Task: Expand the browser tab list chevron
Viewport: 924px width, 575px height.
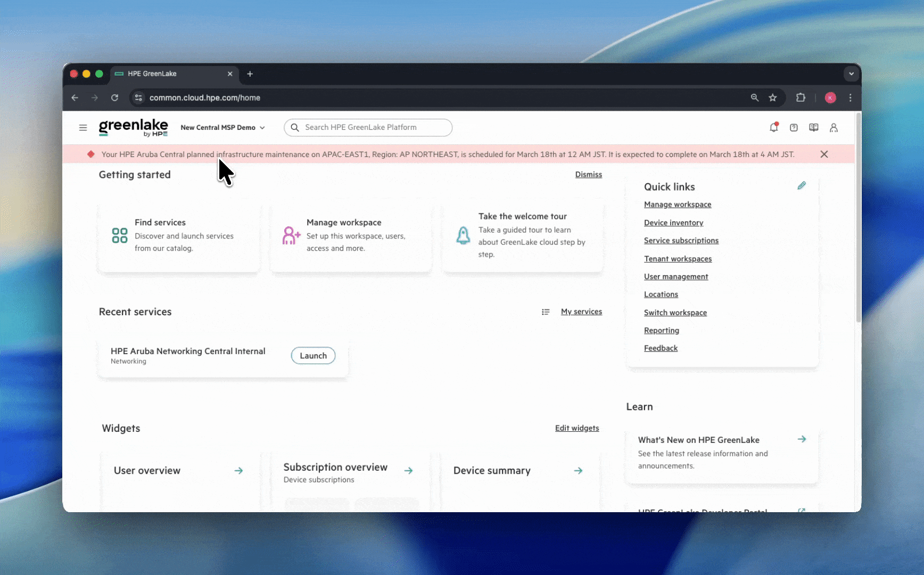Action: click(x=851, y=73)
